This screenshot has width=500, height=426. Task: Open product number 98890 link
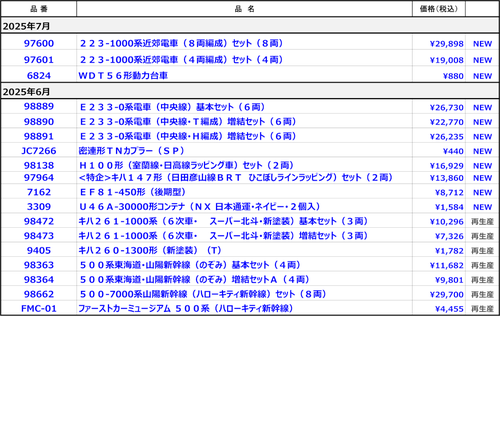click(39, 122)
